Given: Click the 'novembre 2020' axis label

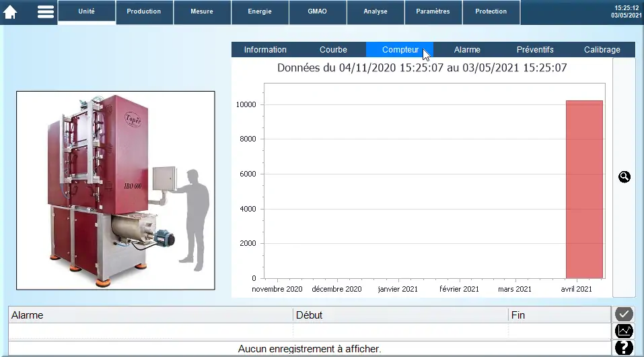Looking at the screenshot, I should click(x=277, y=289).
